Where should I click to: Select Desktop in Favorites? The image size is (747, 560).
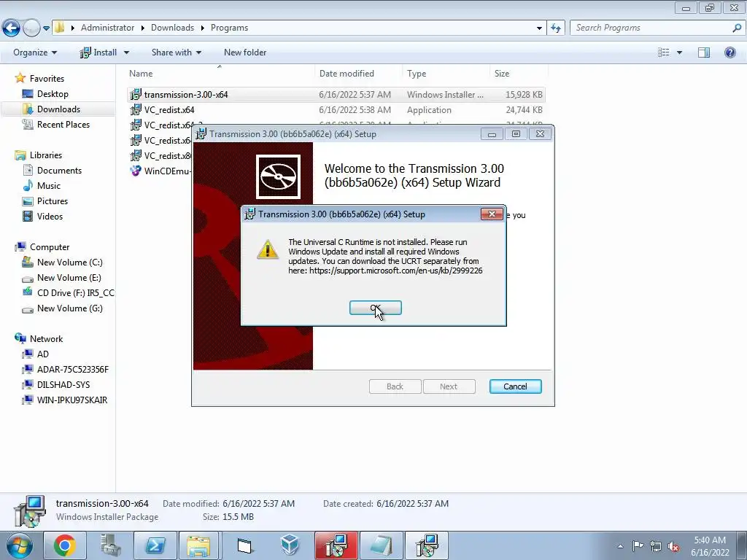[53, 94]
